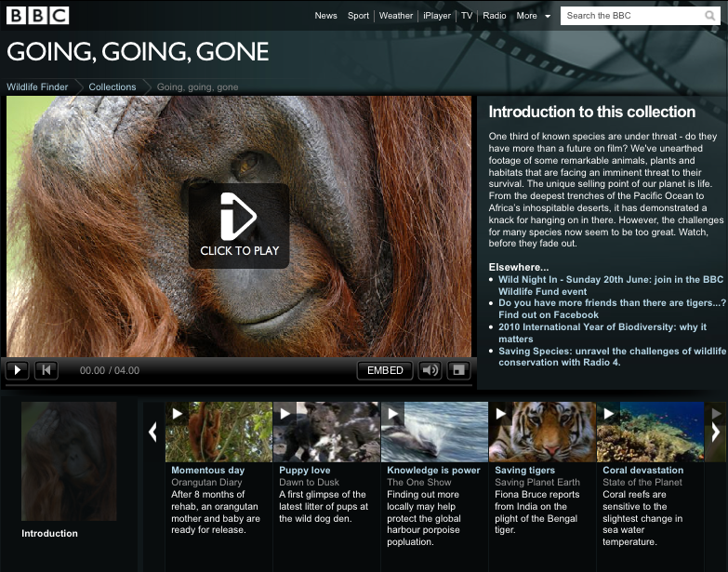Toggle the volume speaker icon
The height and width of the screenshot is (572, 728).
click(430, 370)
